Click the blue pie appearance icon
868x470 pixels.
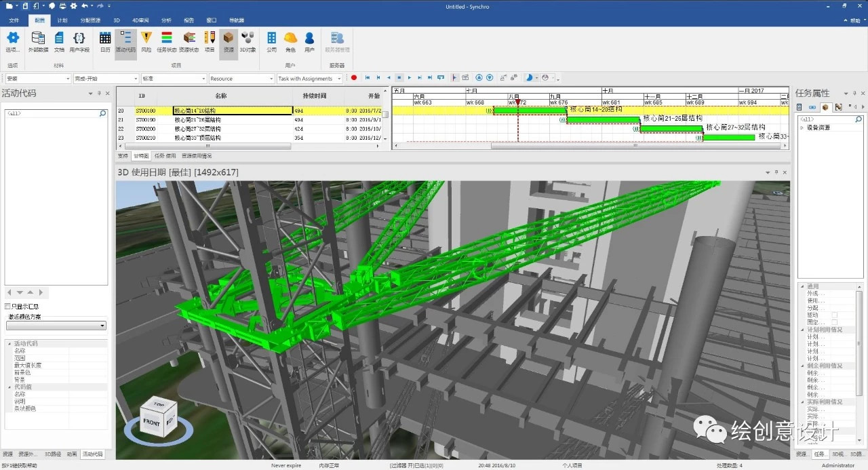pyautogui.click(x=530, y=78)
